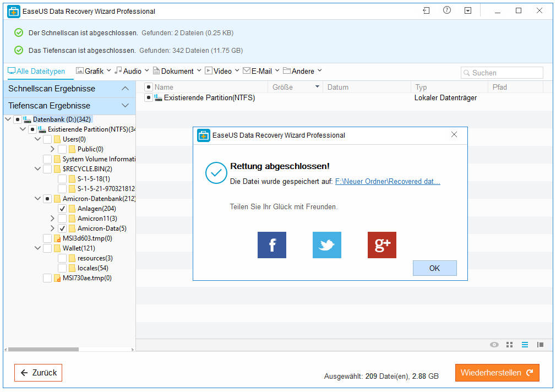Click the tree scrollbar right arrow
Viewport: 556px width, 392px height.
coord(133,350)
